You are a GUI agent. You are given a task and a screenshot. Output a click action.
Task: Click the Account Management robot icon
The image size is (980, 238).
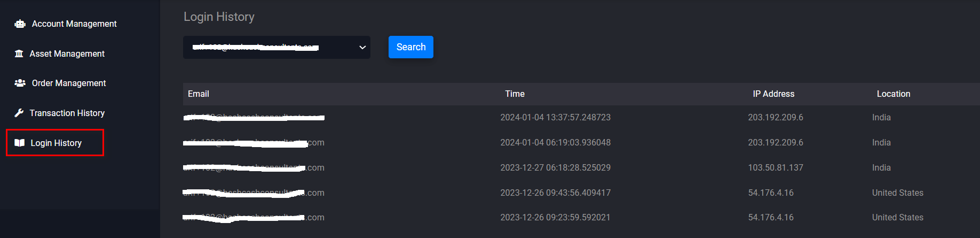point(20,24)
